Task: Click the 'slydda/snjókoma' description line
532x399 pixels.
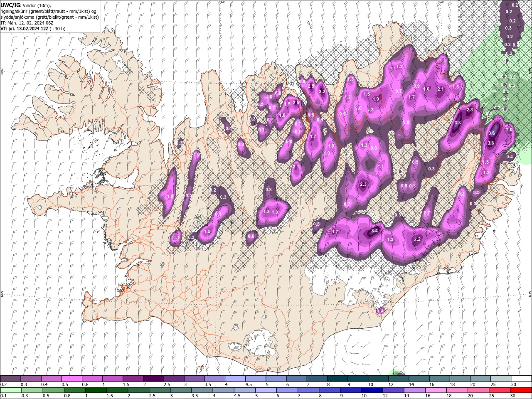Action: (x=49, y=17)
